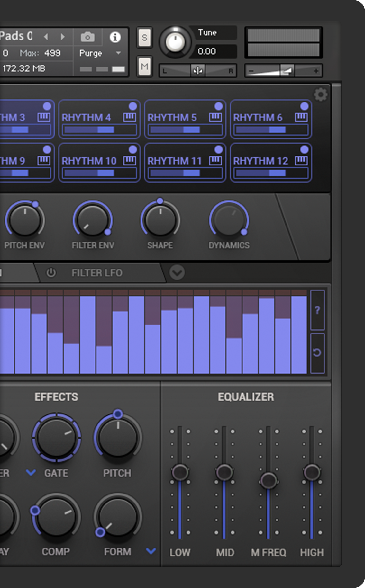Viewport: 365px width, 588px height.
Task: Click the Filter Env knob
Action: [x=93, y=220]
